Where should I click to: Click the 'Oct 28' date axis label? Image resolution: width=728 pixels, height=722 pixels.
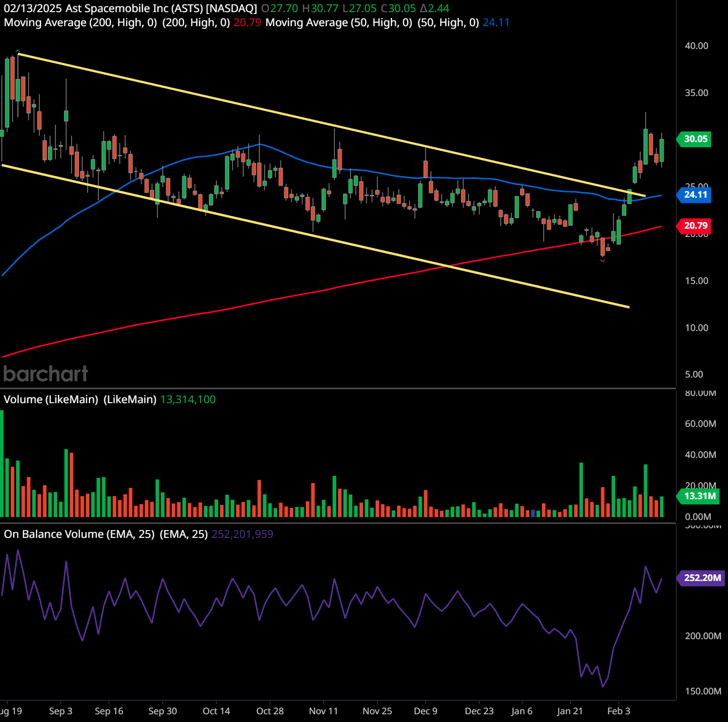click(x=270, y=711)
